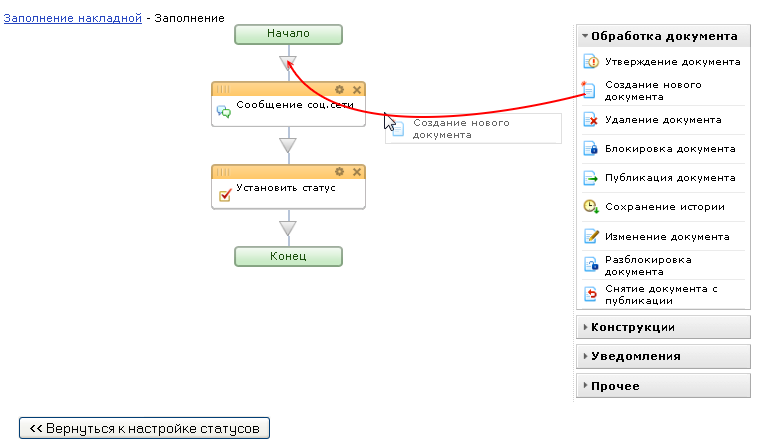758x446 pixels.
Task: Collapse the Обработка документа section
Action: 663,36
